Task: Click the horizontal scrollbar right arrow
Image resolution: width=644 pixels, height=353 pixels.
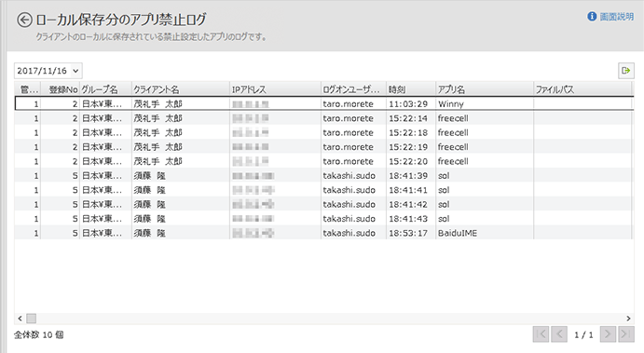Action: 628,319
